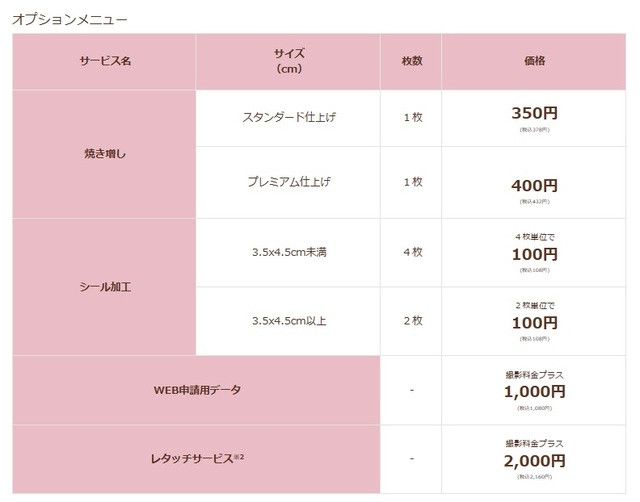Click the 350円 price
The height and width of the screenshot is (502, 640).
(534, 114)
